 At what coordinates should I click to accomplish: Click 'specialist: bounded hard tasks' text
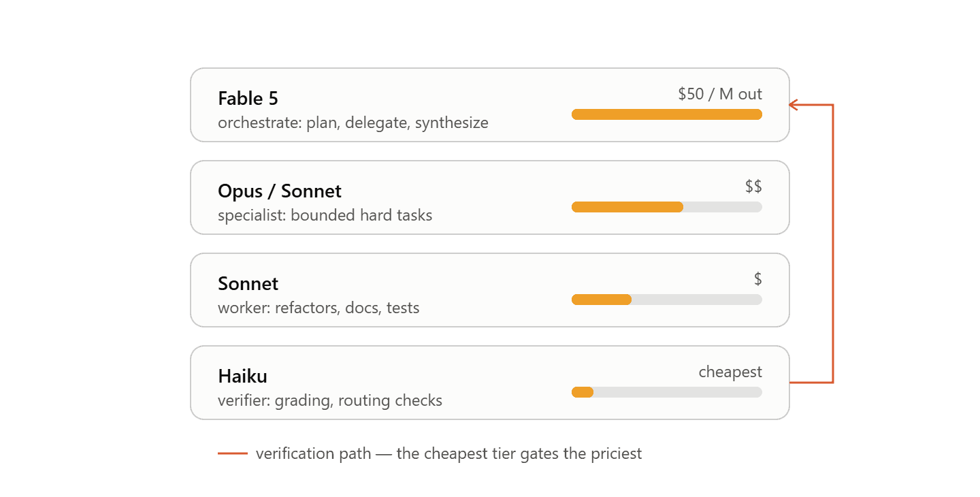[325, 216]
